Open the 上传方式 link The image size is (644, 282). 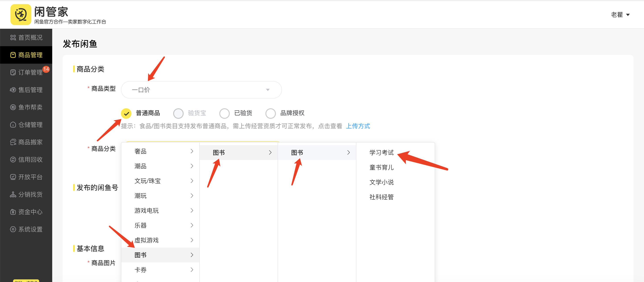coord(358,126)
